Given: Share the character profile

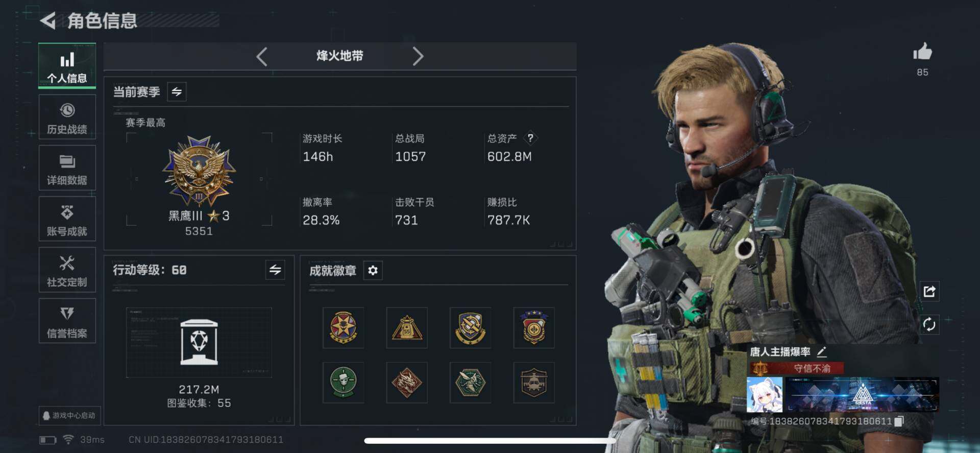Looking at the screenshot, I should point(929,291).
